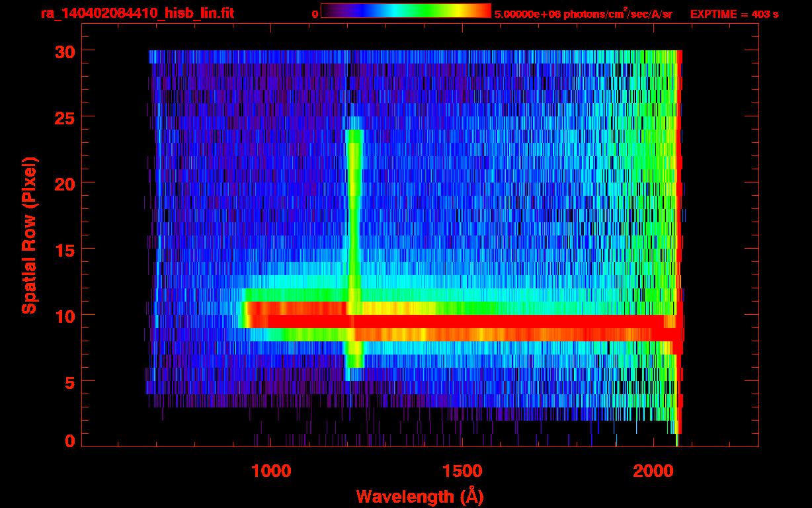Image resolution: width=812 pixels, height=508 pixels.
Task: Click the colorbar minimum value 0
Action: (x=315, y=14)
